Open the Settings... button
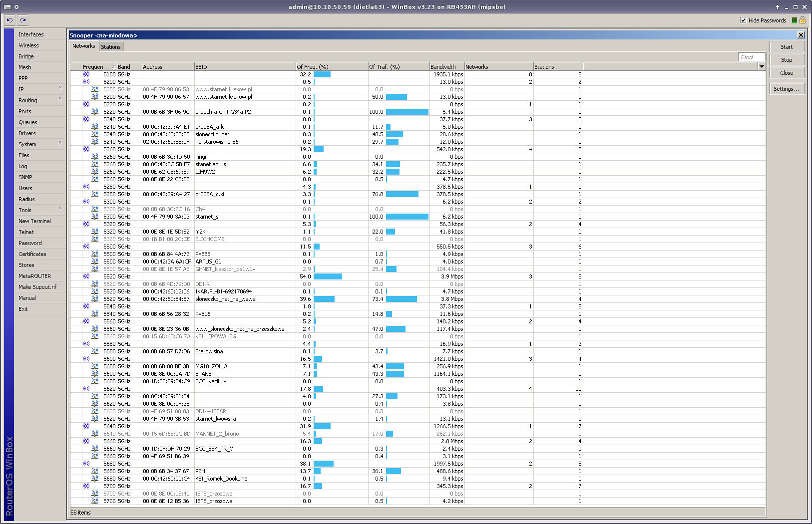 tap(786, 89)
